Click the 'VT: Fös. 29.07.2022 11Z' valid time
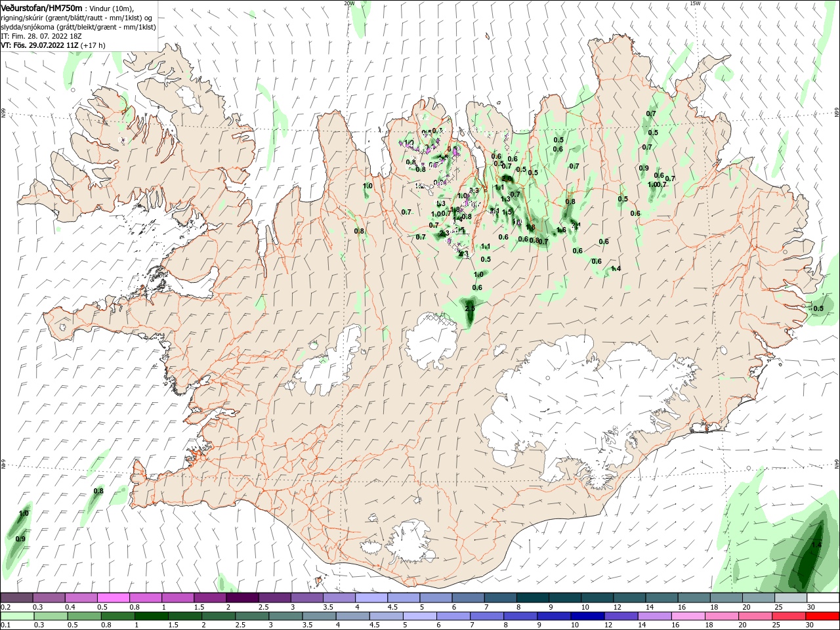840x630 pixels. click(x=40, y=45)
